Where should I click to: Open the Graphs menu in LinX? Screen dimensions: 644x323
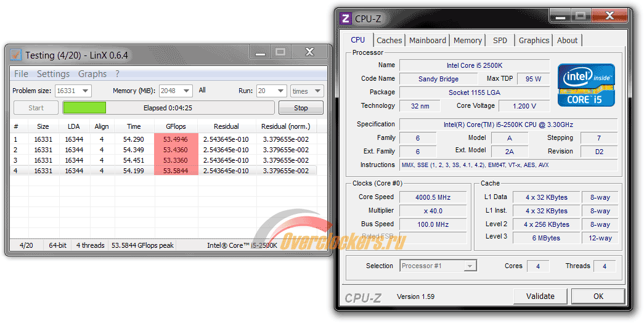[x=92, y=74]
